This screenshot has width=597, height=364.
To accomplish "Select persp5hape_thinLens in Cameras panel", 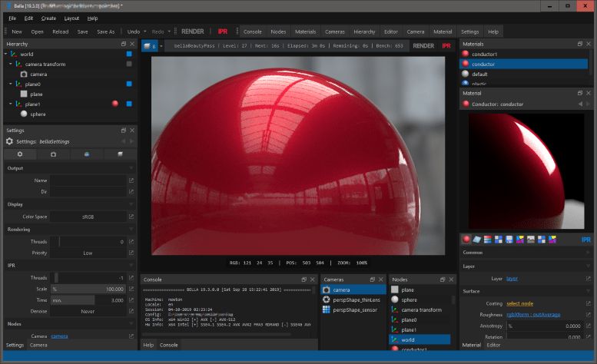I will [356, 299].
